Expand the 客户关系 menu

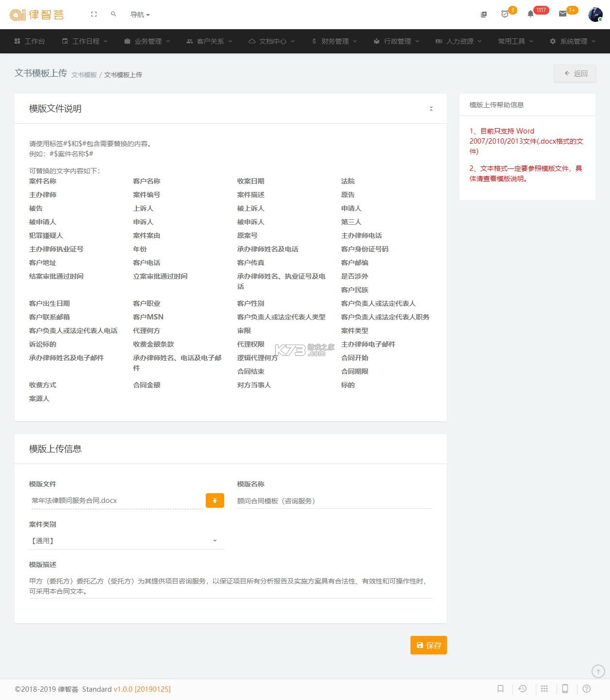210,41
